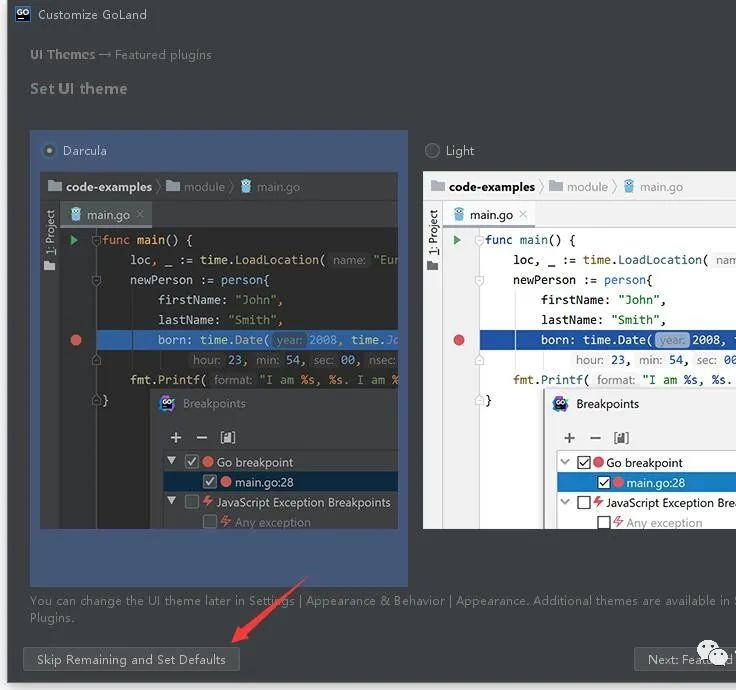The width and height of the screenshot is (736, 690).
Task: Click group breakpoints icon in Darcula preview
Action: point(228,437)
